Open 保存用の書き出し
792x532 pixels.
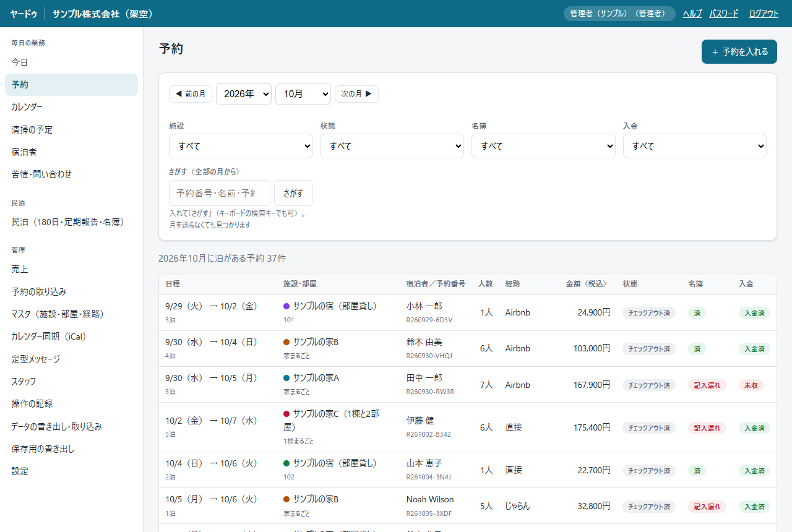pyautogui.click(x=71, y=448)
